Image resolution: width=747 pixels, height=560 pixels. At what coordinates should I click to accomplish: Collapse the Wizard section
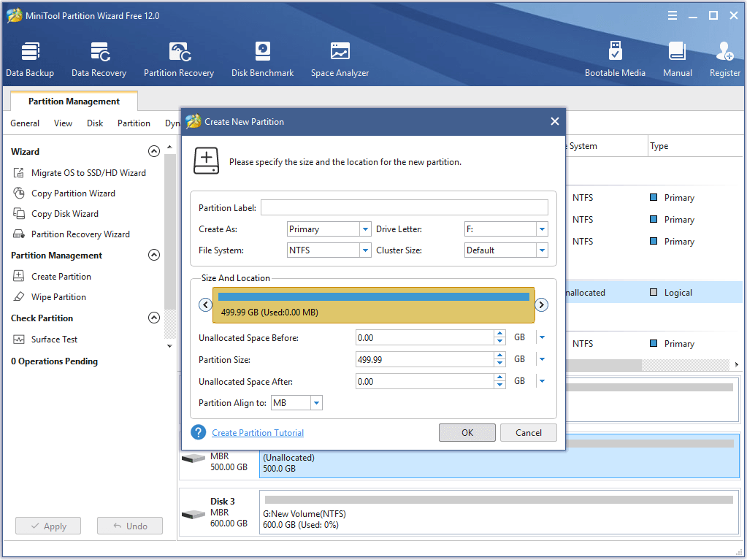tap(154, 151)
